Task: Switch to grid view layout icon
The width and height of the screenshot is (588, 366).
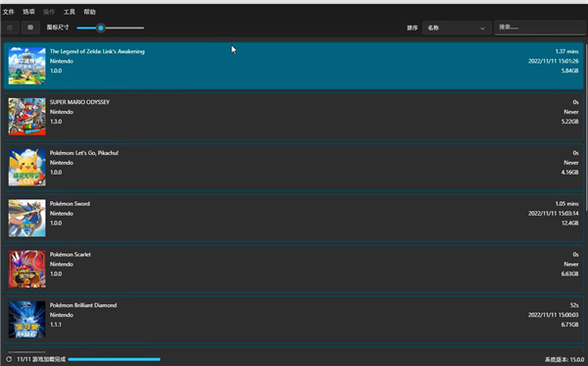Action: coord(30,27)
